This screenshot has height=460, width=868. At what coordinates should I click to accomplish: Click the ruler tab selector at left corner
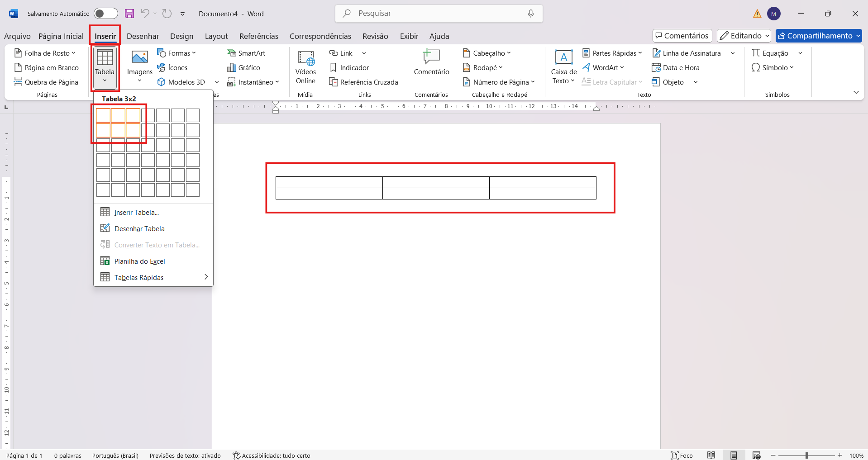(x=6, y=107)
